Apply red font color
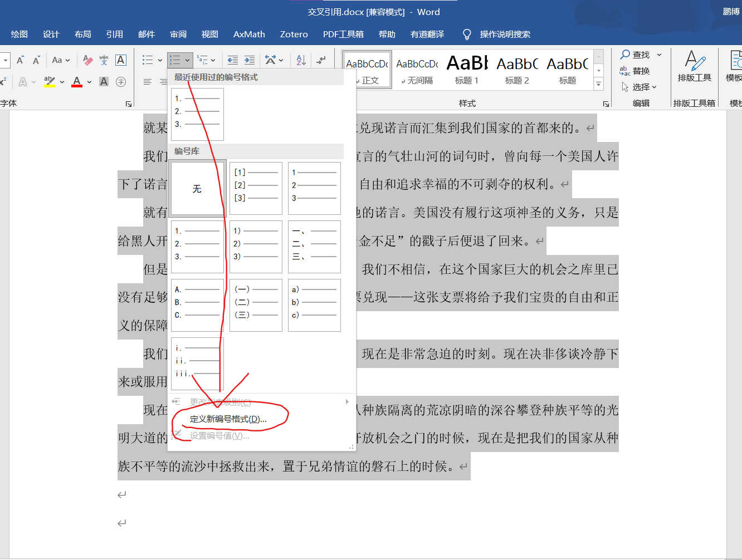Viewport: 742px width, 560px height. click(77, 82)
